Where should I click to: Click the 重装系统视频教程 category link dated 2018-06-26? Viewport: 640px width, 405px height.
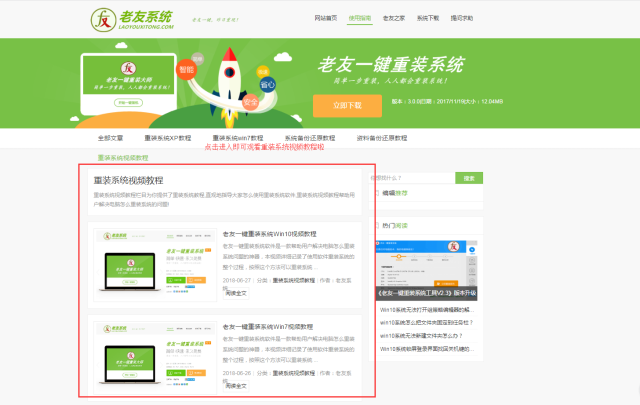pos(293,373)
